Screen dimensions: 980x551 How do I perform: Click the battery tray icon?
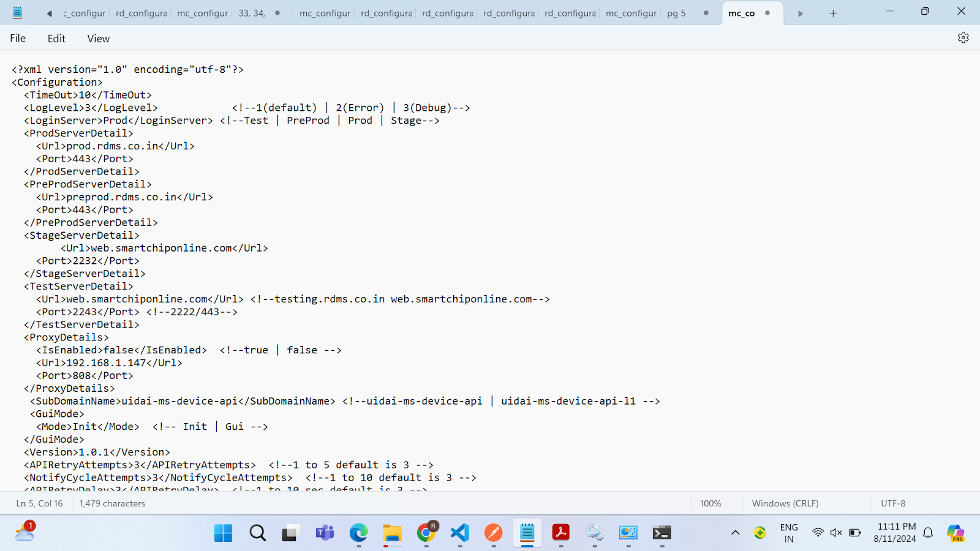855,533
